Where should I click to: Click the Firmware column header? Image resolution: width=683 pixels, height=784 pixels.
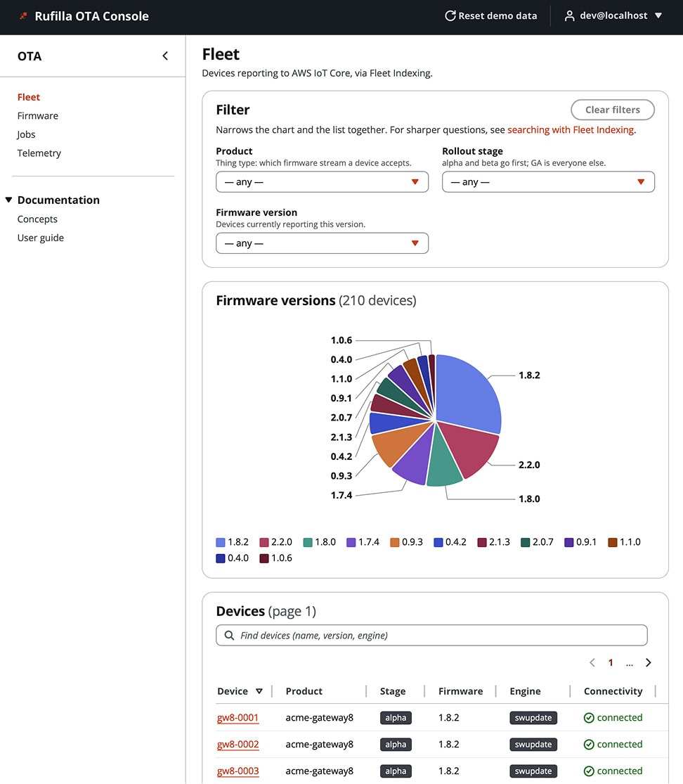pos(461,691)
